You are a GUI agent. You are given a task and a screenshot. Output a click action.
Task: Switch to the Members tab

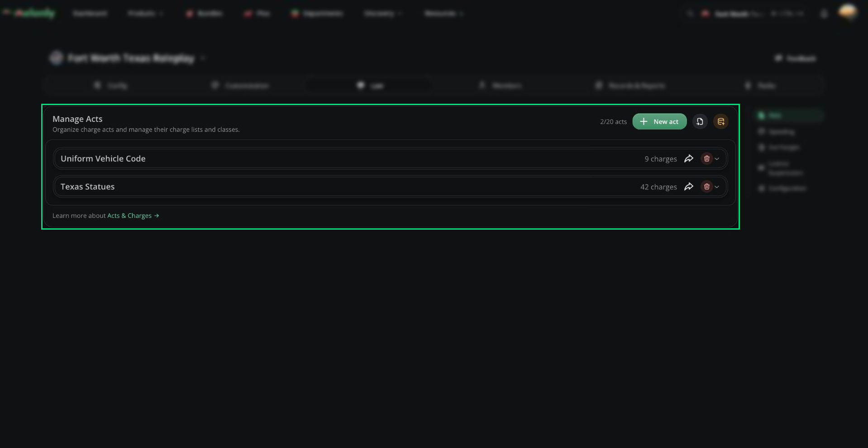(x=500, y=86)
